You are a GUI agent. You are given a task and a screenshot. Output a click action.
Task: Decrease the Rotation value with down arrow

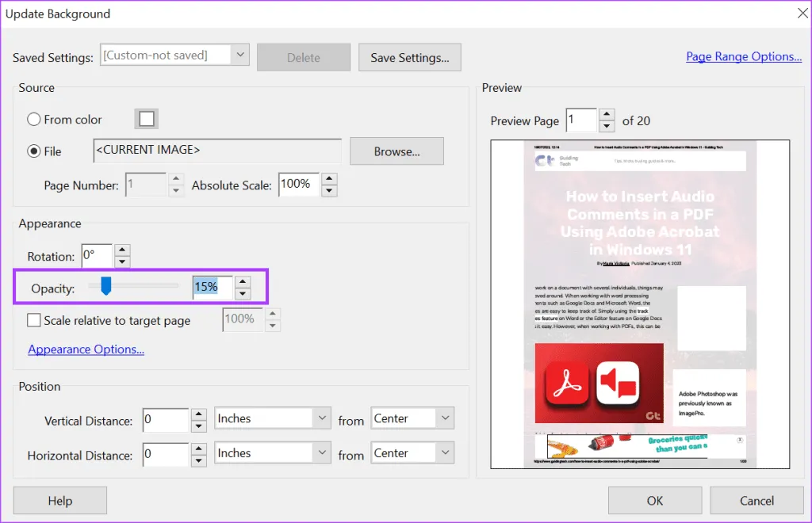click(121, 262)
